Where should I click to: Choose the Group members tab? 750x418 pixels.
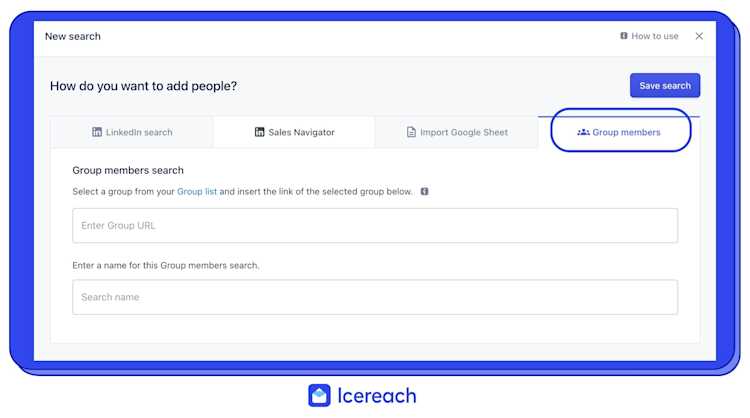(x=619, y=132)
